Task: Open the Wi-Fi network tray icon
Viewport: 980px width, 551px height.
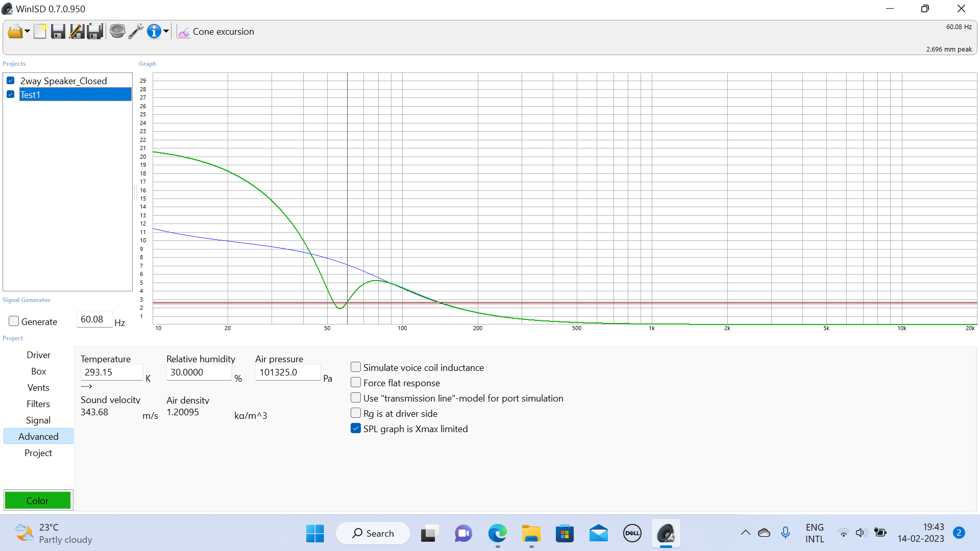Action: pos(844,533)
